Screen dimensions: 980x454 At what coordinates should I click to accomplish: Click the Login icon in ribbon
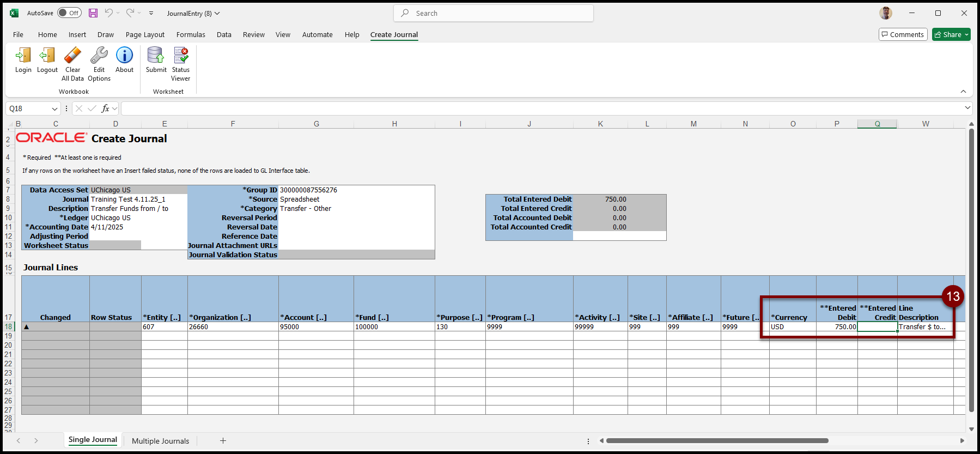[23, 56]
